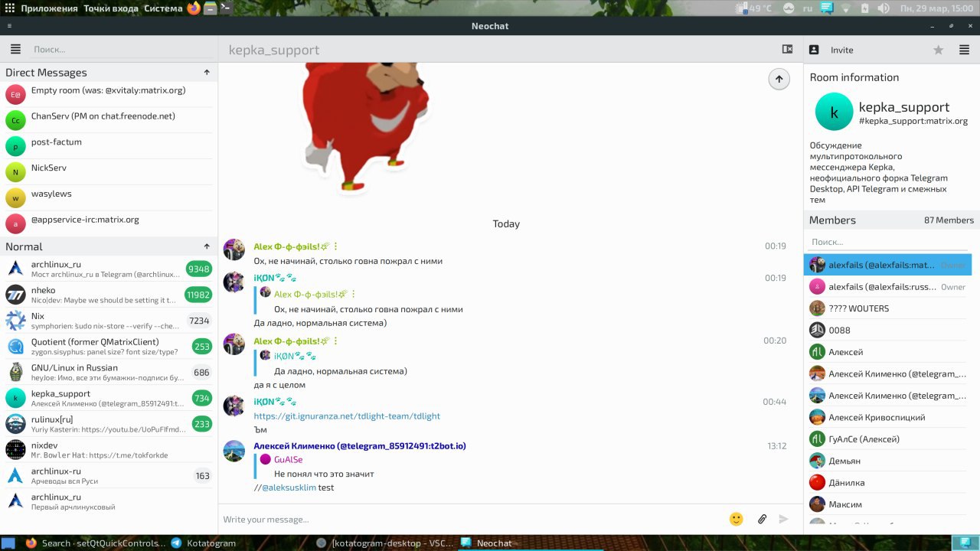This screenshot has height=551, width=980.
Task: Launch terminal from top panel
Action: 225,8
